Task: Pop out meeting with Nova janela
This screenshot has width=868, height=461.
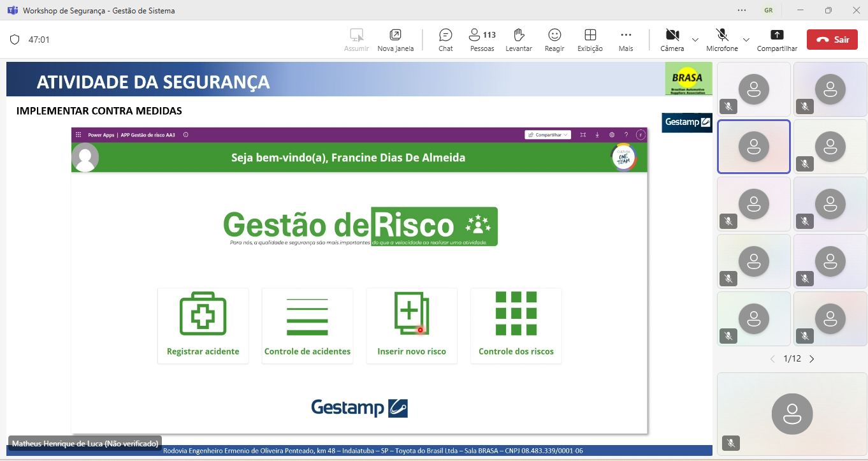Action: pyautogui.click(x=395, y=40)
